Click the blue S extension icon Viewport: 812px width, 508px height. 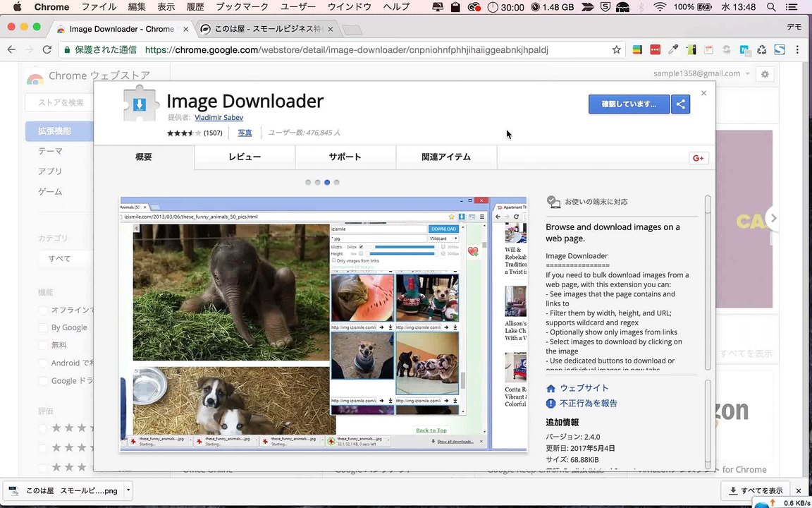click(780, 50)
